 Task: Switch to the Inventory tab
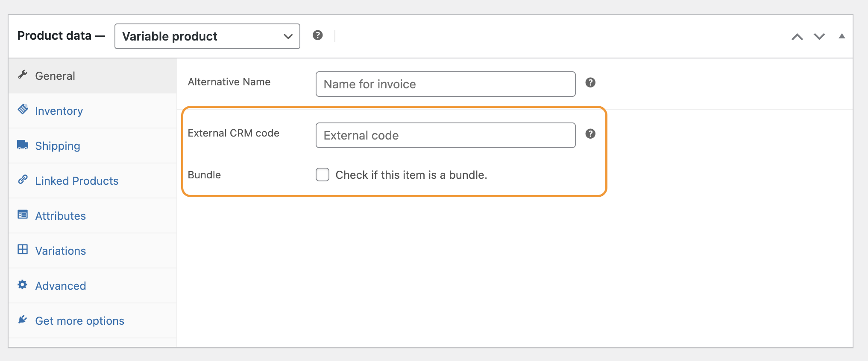tap(59, 111)
